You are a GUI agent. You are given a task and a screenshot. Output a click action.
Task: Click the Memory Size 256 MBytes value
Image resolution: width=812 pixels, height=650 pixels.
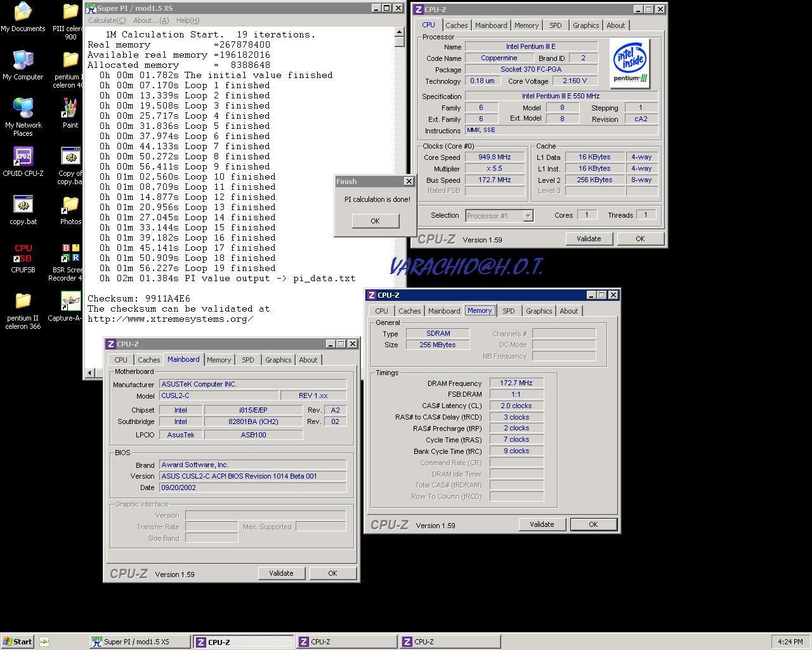[438, 345]
